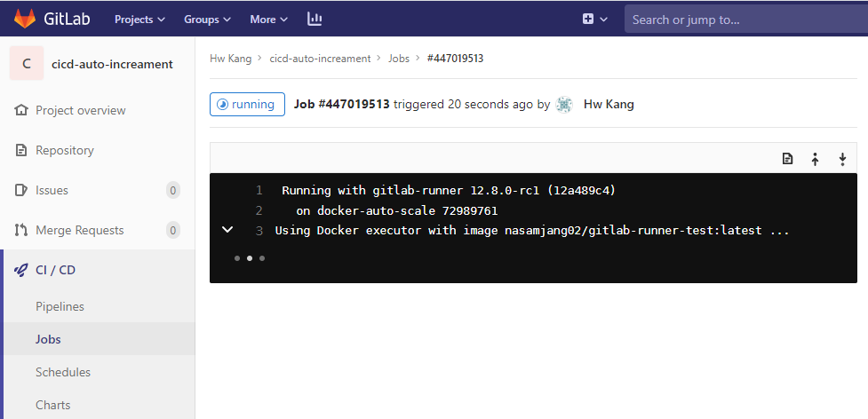
Task: Click the Merge Requests icon
Action: [x=21, y=230]
